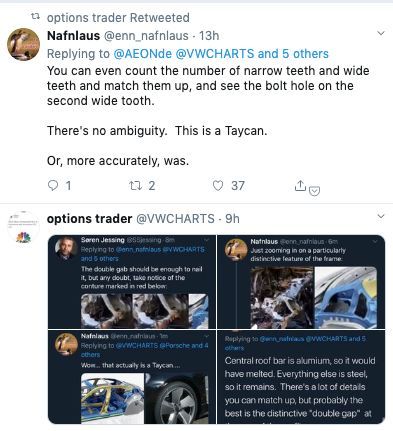
Task: Expand options chevron on options trader tweet
Action: point(381,216)
